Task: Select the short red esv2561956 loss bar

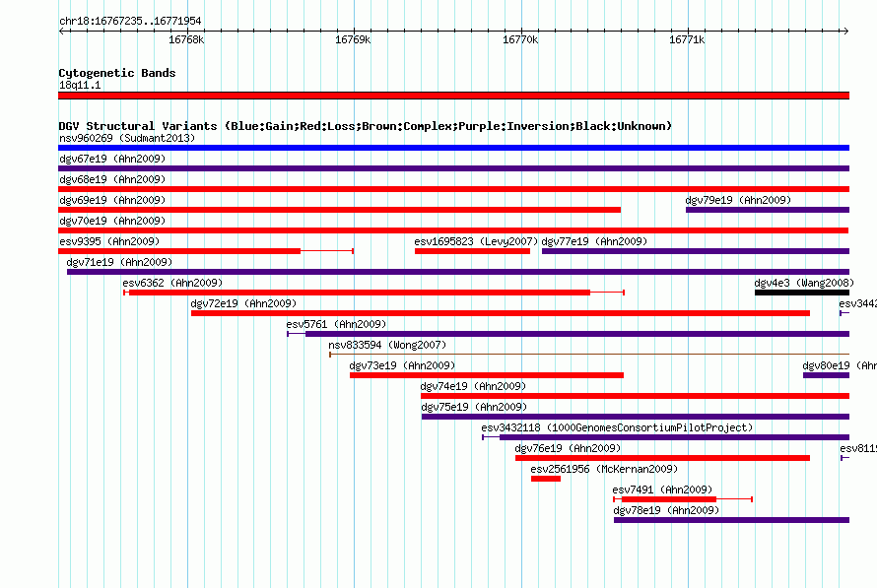Action: tap(545, 479)
